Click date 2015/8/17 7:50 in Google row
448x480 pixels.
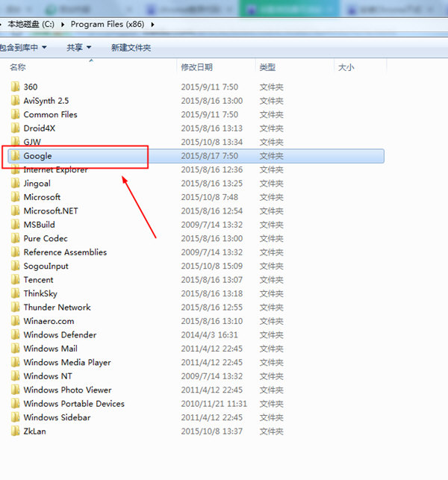[210, 156]
